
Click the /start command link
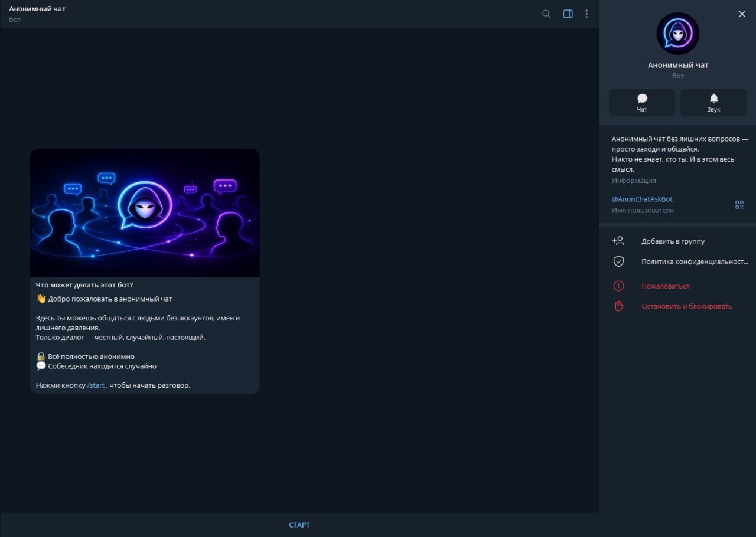96,385
